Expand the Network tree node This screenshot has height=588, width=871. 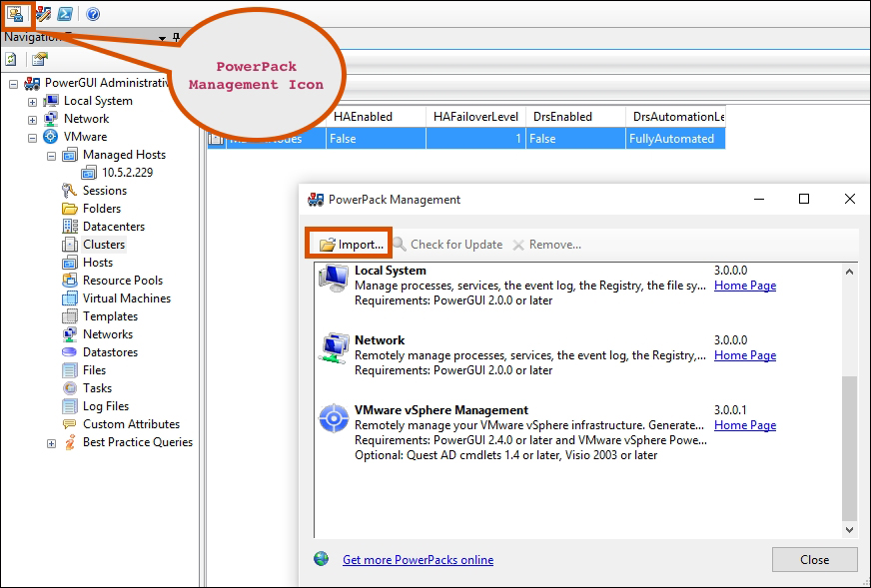pos(32,120)
